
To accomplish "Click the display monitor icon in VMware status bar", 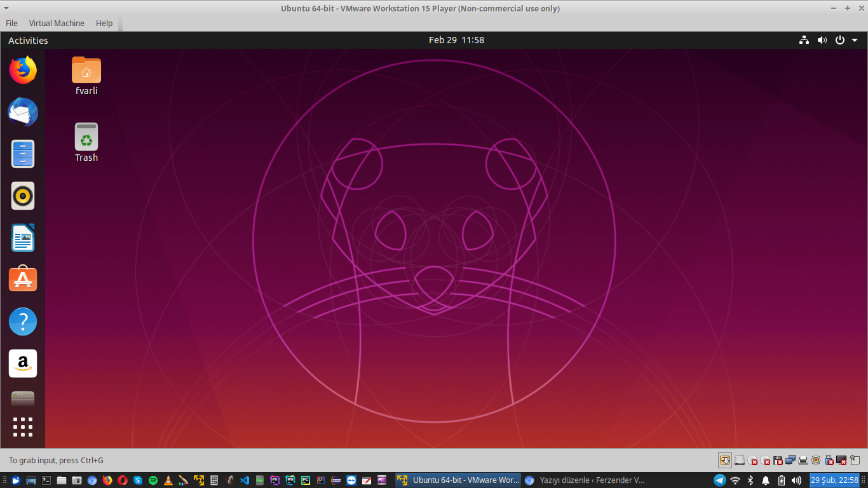I will click(841, 460).
